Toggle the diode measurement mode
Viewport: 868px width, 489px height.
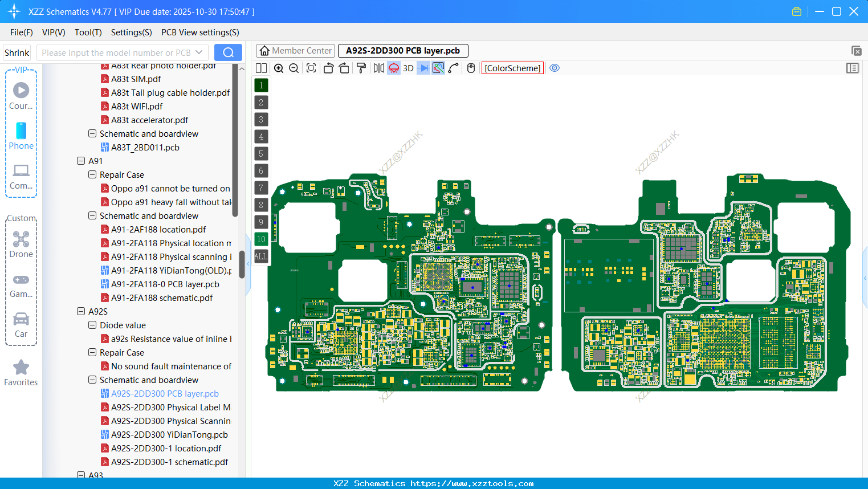coord(424,68)
